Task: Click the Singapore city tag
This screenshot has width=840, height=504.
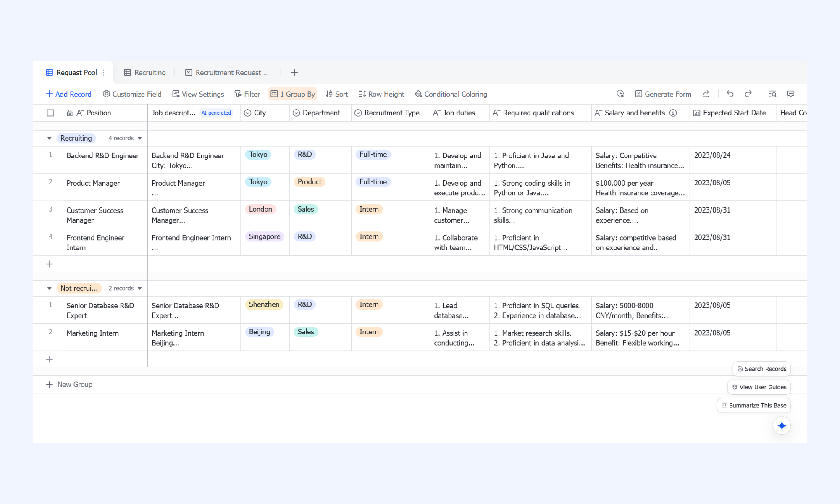Action: click(x=265, y=236)
